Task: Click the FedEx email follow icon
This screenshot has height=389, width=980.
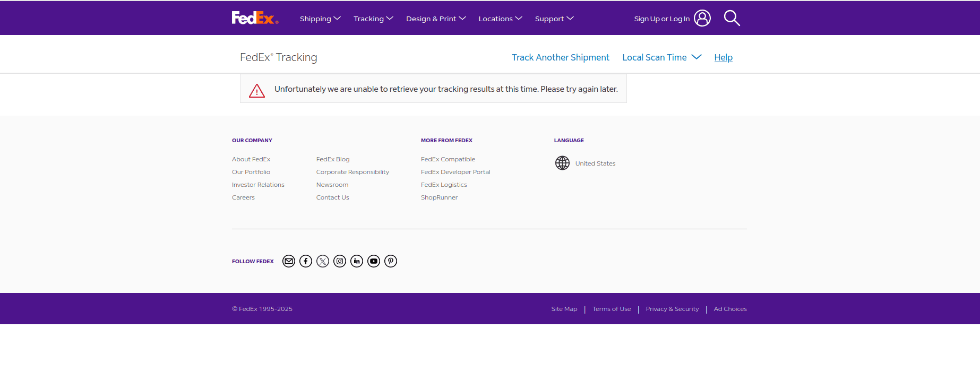Action: click(x=289, y=261)
